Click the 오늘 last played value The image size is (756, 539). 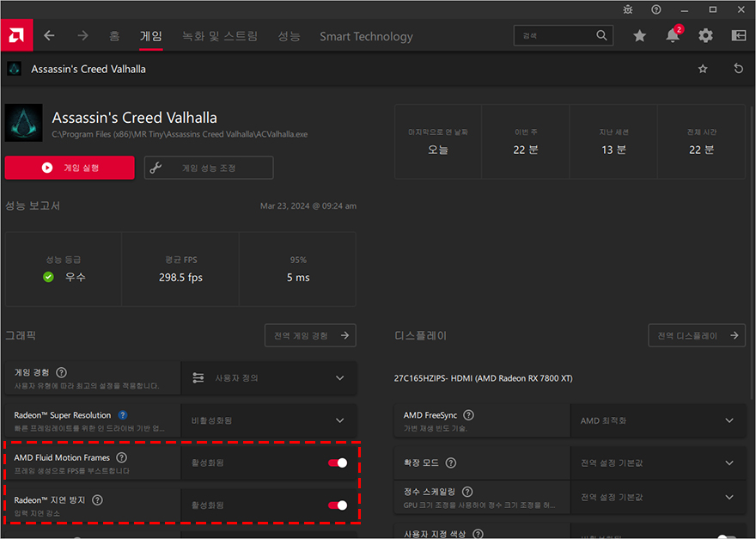click(x=438, y=150)
